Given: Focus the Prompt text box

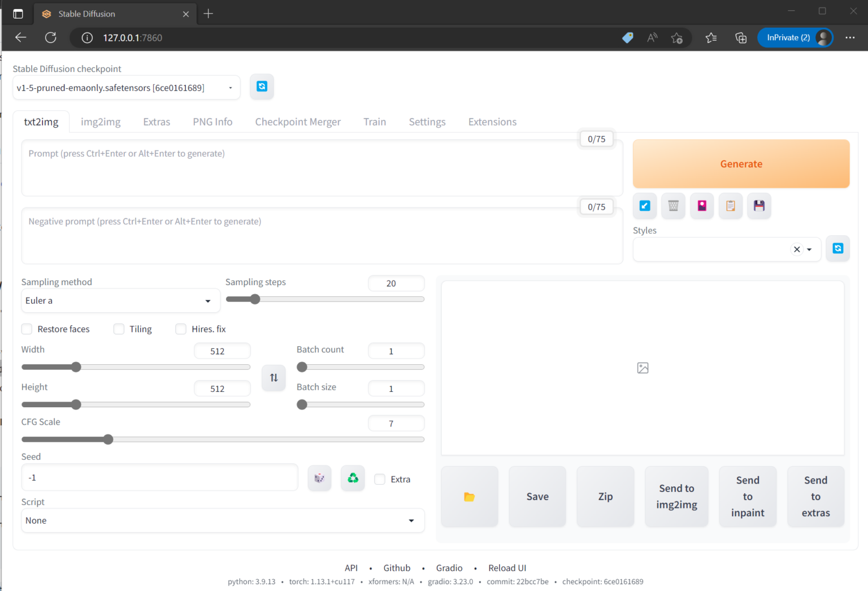Looking at the screenshot, I should [322, 168].
